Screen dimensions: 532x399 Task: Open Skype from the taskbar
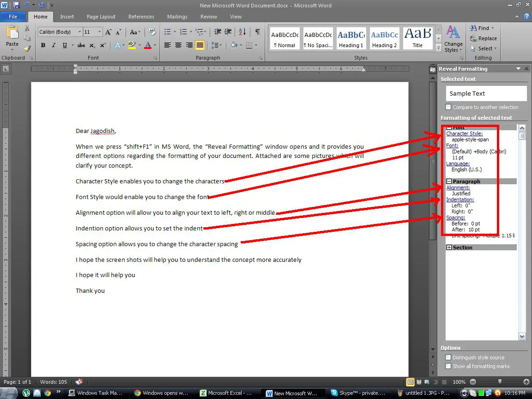point(360,393)
